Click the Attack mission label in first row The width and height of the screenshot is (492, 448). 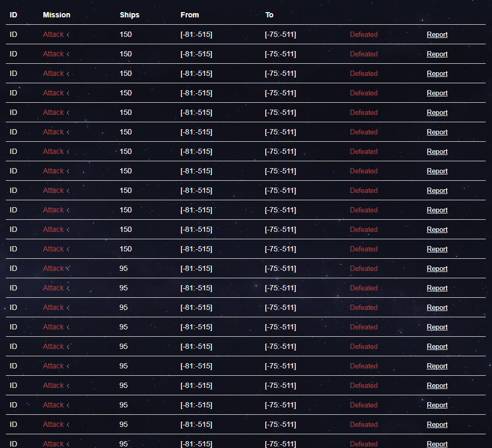(x=53, y=35)
